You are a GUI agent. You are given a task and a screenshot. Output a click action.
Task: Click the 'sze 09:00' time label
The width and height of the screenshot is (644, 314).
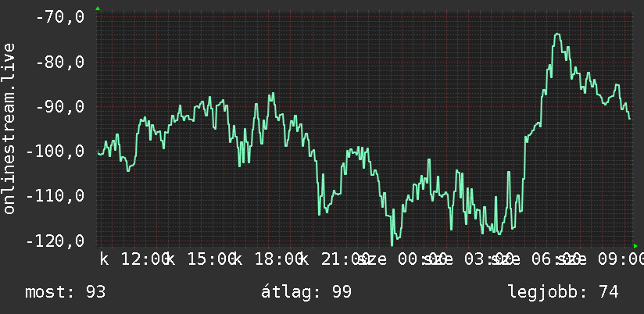[x=601, y=259]
